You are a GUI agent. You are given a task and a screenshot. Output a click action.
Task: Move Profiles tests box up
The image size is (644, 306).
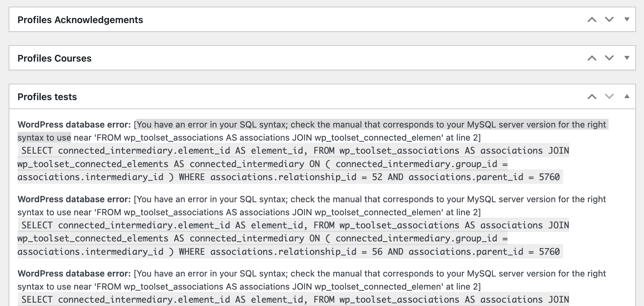(x=592, y=97)
